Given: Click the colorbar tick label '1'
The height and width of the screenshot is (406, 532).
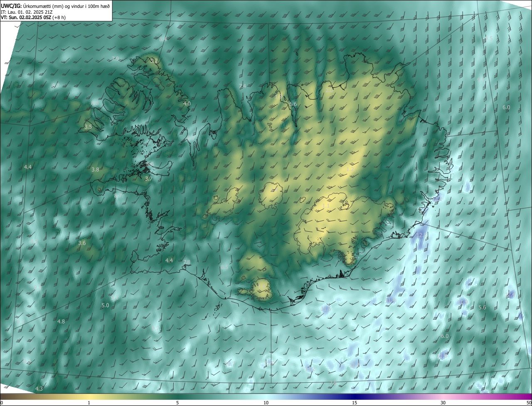Looking at the screenshot, I should pos(89,403).
